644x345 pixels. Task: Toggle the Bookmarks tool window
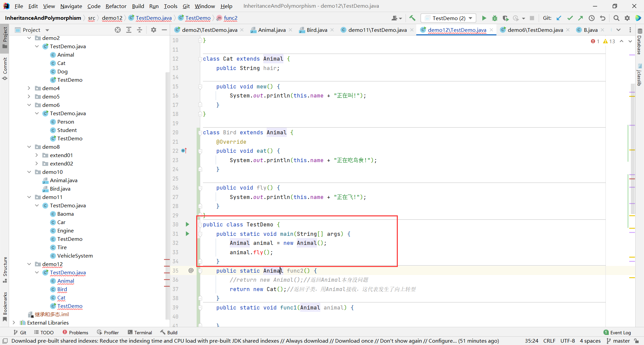[x=5, y=306]
